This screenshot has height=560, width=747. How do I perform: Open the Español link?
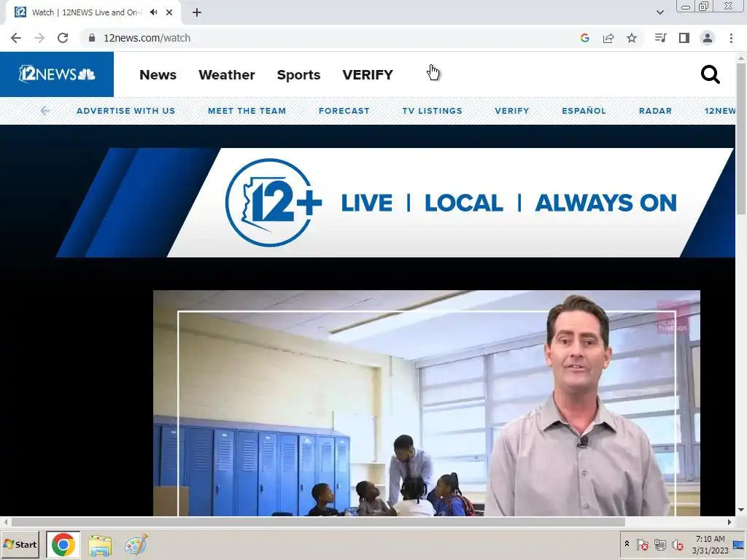click(584, 111)
